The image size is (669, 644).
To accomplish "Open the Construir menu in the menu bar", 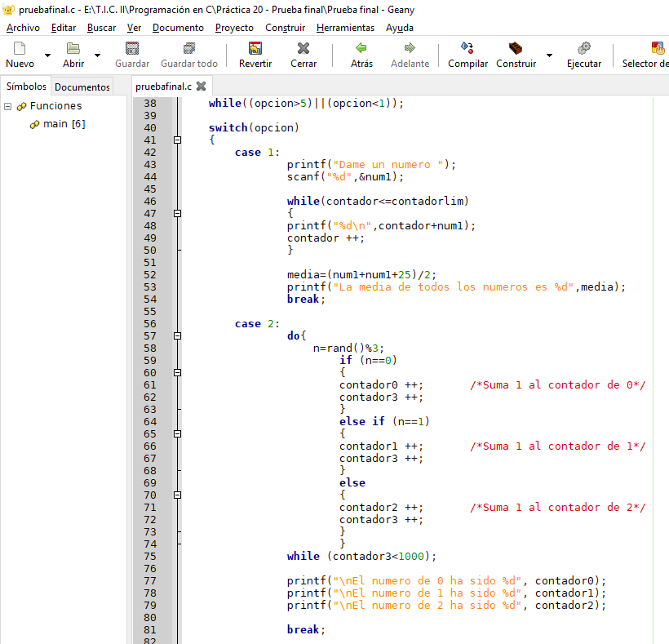I will [x=285, y=28].
